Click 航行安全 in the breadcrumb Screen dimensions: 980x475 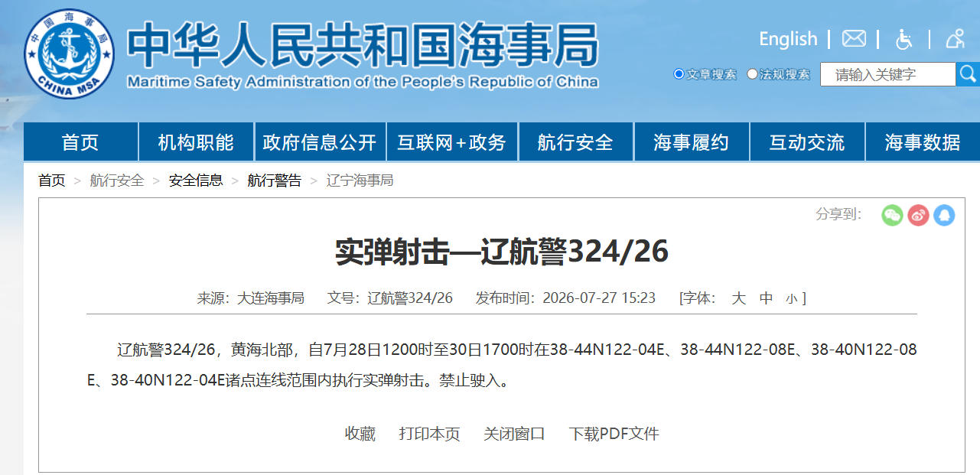pos(117,181)
